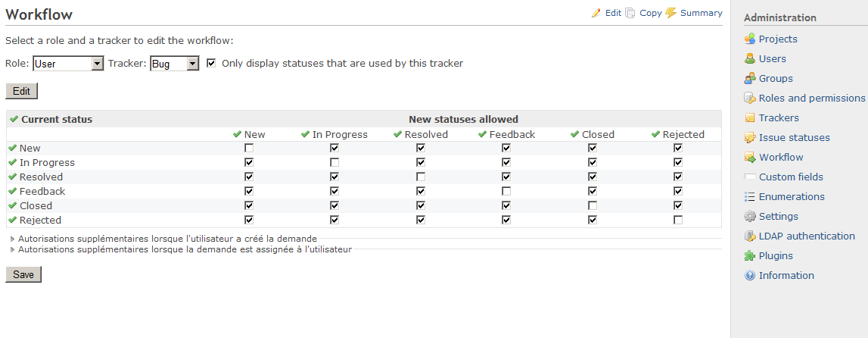Click green checkmark beside Current status header
The height and width of the screenshot is (338, 868).
14,119
